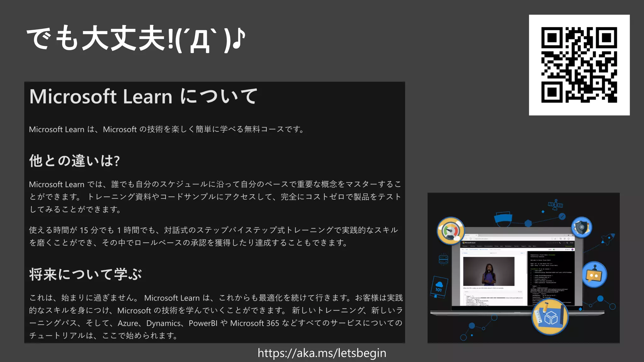This screenshot has width=644, height=362.
Task: Click the video thumbnail on laptop screen
Action: (x=489, y=271)
